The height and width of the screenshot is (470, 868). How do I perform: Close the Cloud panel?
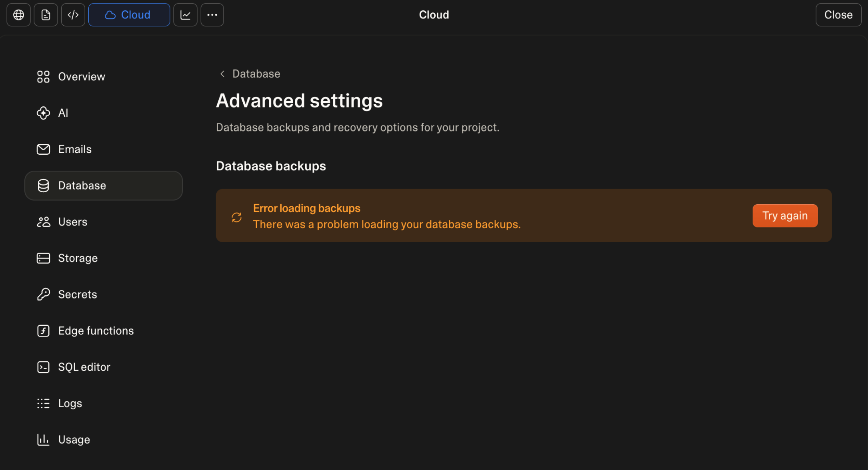(838, 15)
